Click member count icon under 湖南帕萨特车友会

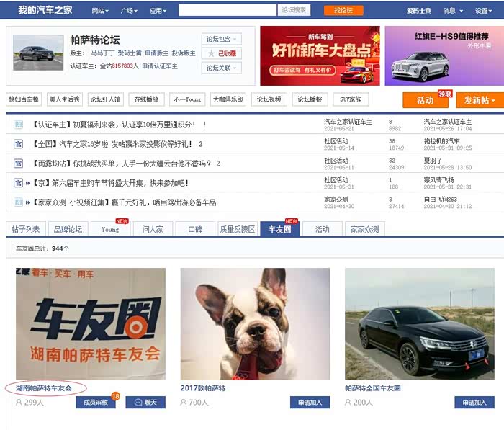[x=19, y=403]
